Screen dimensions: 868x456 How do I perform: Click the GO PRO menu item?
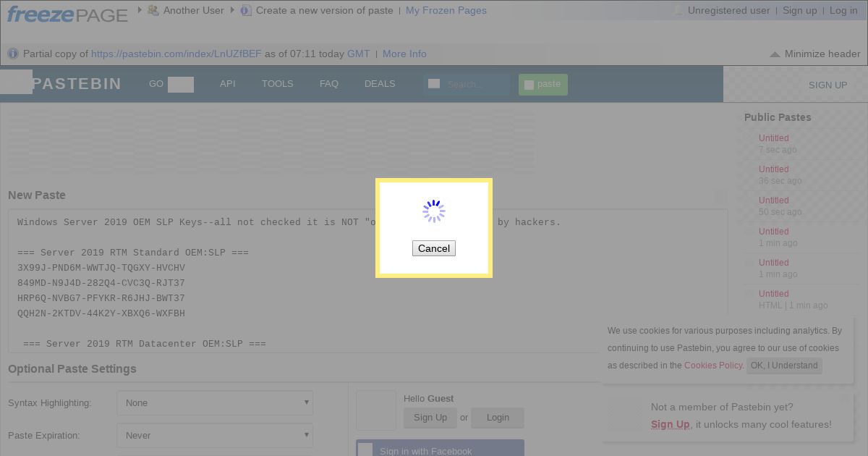(171, 84)
